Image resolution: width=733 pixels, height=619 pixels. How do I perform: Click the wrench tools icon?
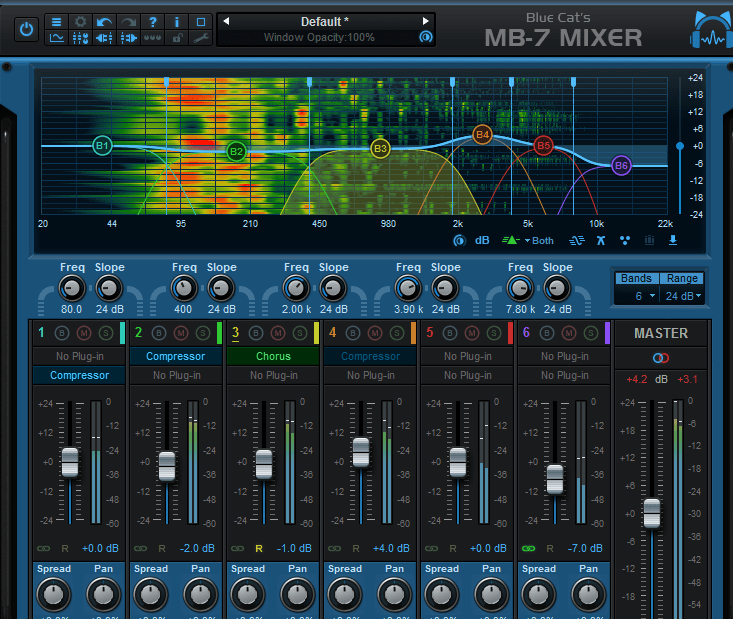(201, 38)
